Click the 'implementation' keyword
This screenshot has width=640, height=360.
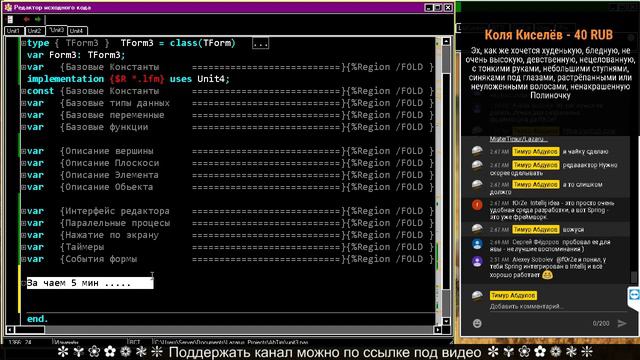click(x=65, y=79)
